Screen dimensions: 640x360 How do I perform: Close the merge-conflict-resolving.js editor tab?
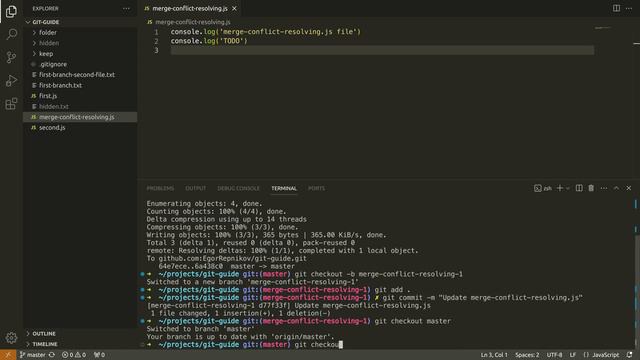(x=234, y=9)
